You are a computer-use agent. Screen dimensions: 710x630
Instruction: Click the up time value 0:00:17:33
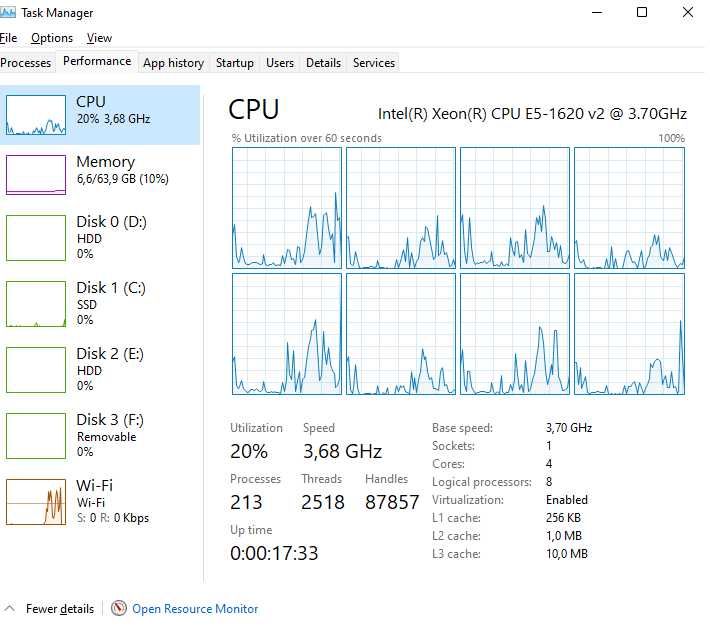274,553
